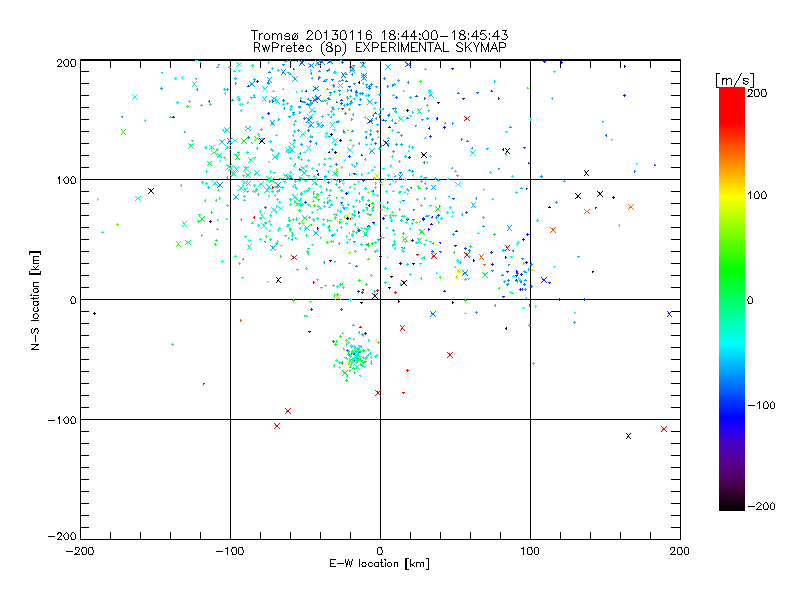This screenshot has height=600, width=800.
Task: Click the "E-W location [km]" axis label
Action: coord(379,564)
